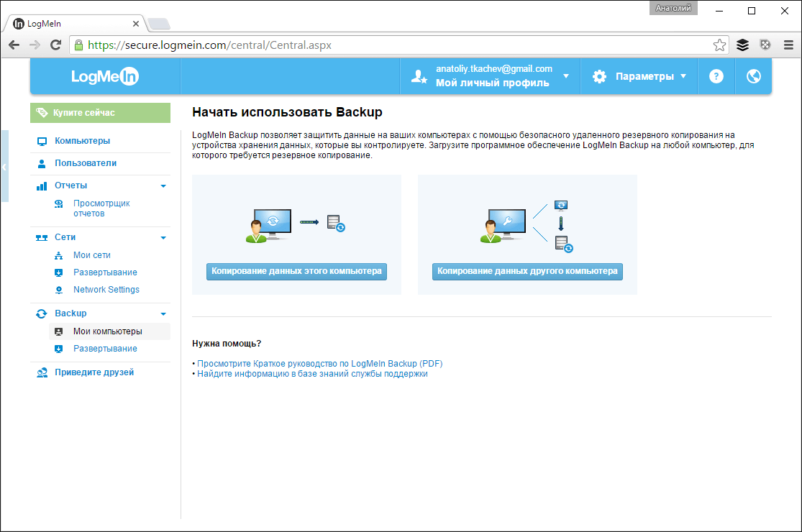Click the user profile icon with star
The height and width of the screenshot is (532, 802).
pos(419,77)
